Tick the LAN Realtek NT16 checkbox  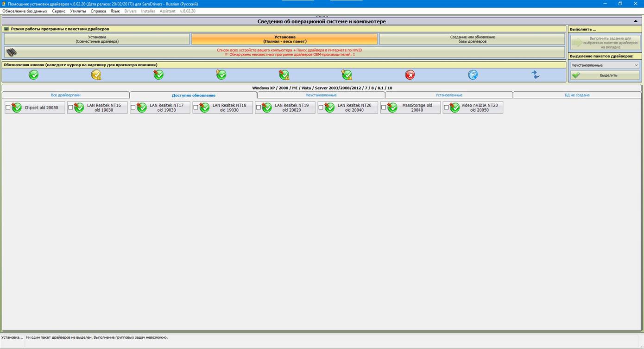[x=70, y=108]
